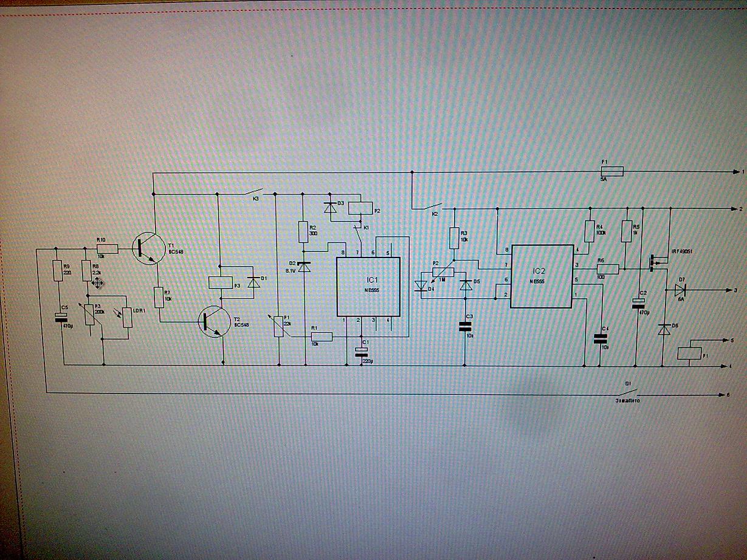Select the relay coil beside diode D1

(x=219, y=282)
